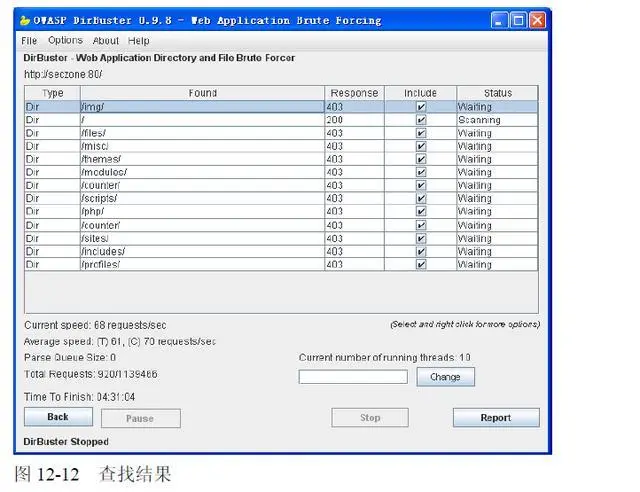The width and height of the screenshot is (640, 492).
Task: Click the Total Requests counter text
Action: (91, 374)
